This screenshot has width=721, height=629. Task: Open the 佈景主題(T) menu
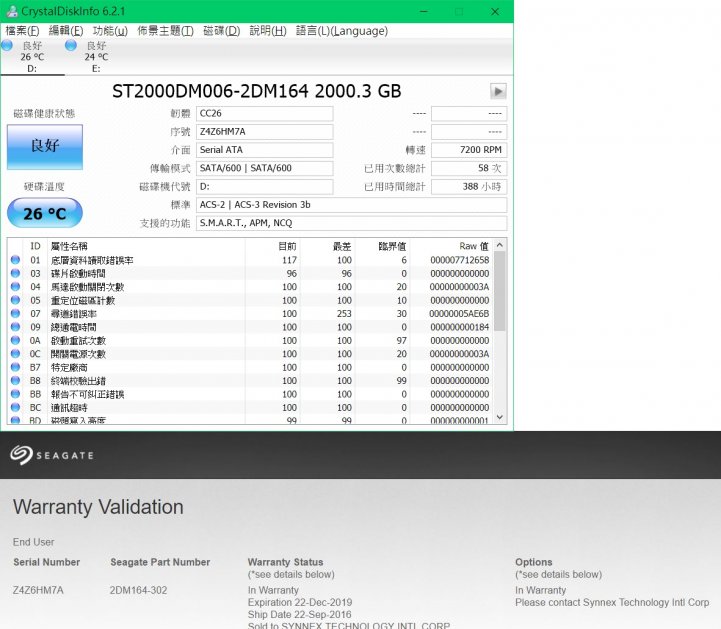165,31
